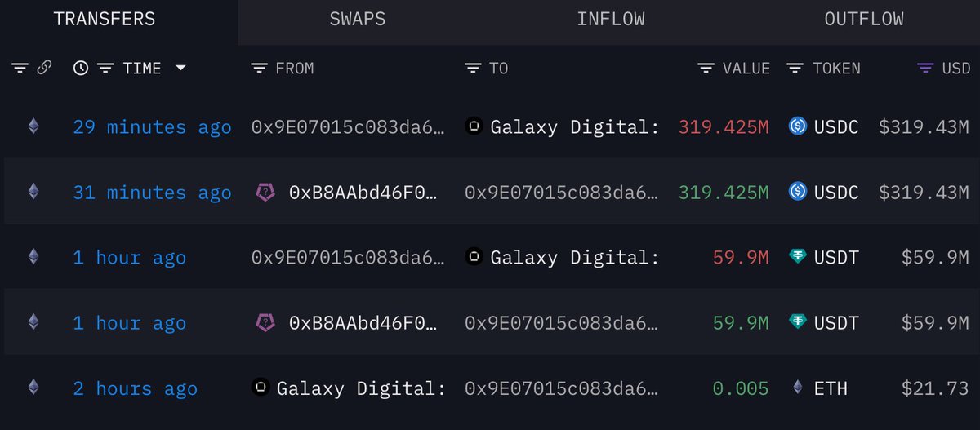
Task: Click the clock icon beside TIME
Action: (81, 69)
